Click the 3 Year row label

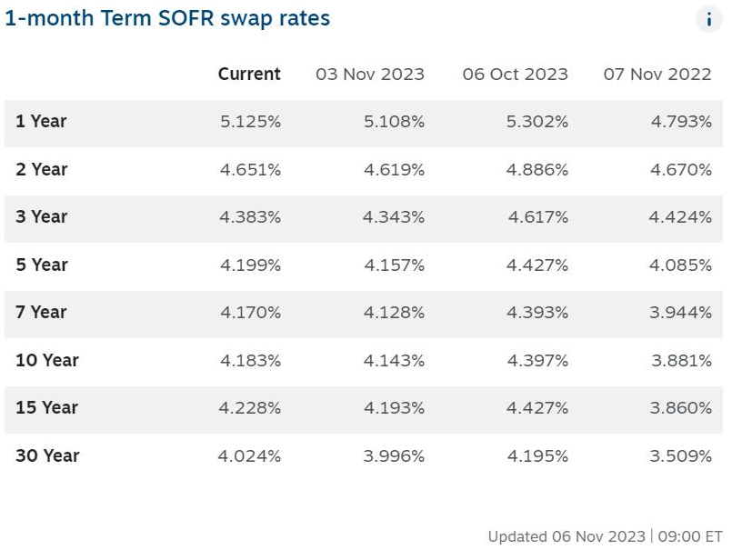42,217
